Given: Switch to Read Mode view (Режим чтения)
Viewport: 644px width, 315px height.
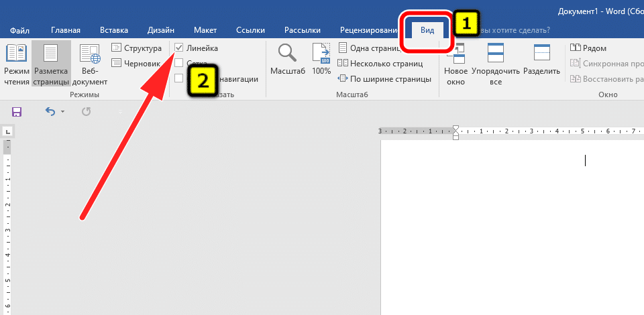Looking at the screenshot, I should pos(16,64).
